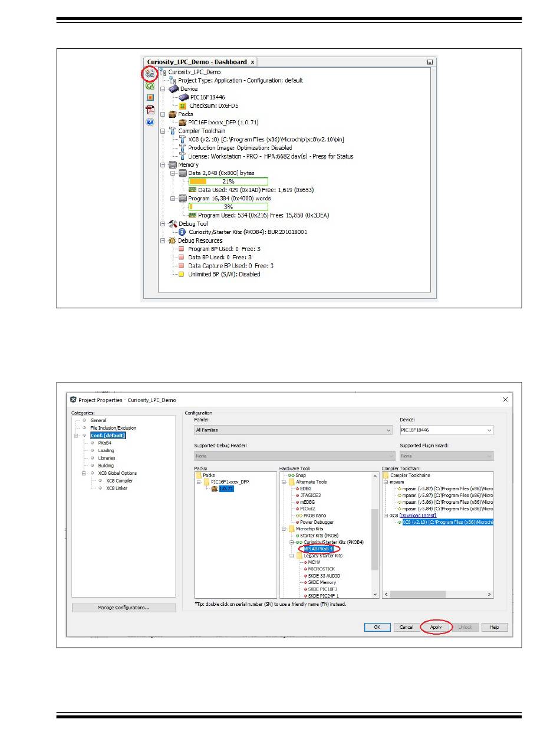The image size is (560, 739).
Task: Open the XC8 Linker category
Action: point(117,488)
